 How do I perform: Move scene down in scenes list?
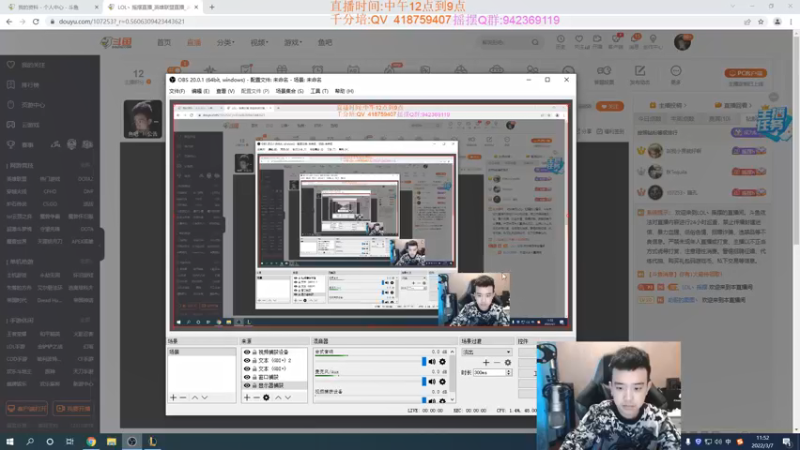click(205, 397)
